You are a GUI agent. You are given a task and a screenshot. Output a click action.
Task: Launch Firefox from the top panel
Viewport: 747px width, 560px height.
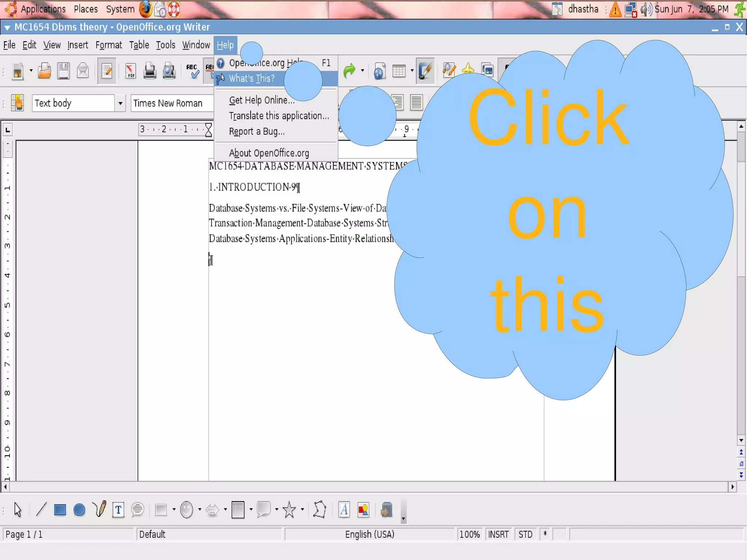[146, 9]
